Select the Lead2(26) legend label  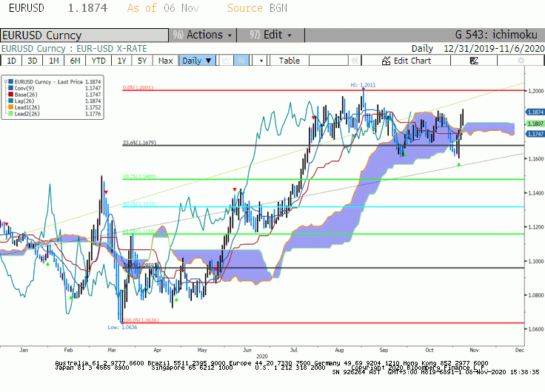point(27,114)
